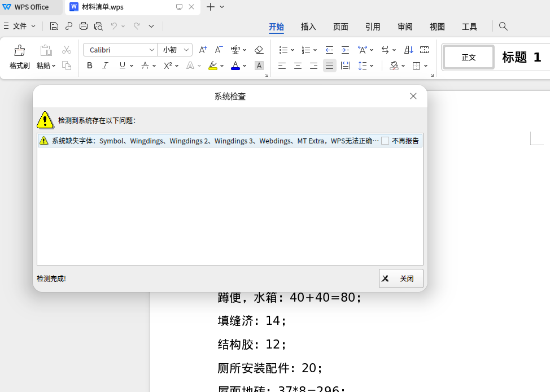Image resolution: width=550 pixels, height=392 pixels.
Task: Switch to the WPS Office home tab
Action: [x=31, y=7]
